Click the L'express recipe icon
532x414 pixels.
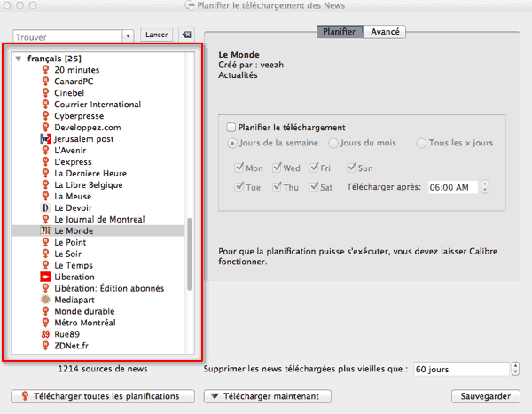(x=45, y=162)
